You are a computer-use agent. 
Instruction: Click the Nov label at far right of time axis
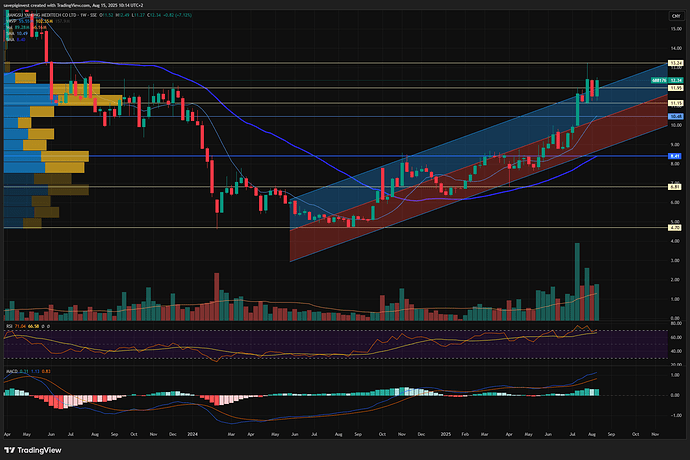point(655,434)
